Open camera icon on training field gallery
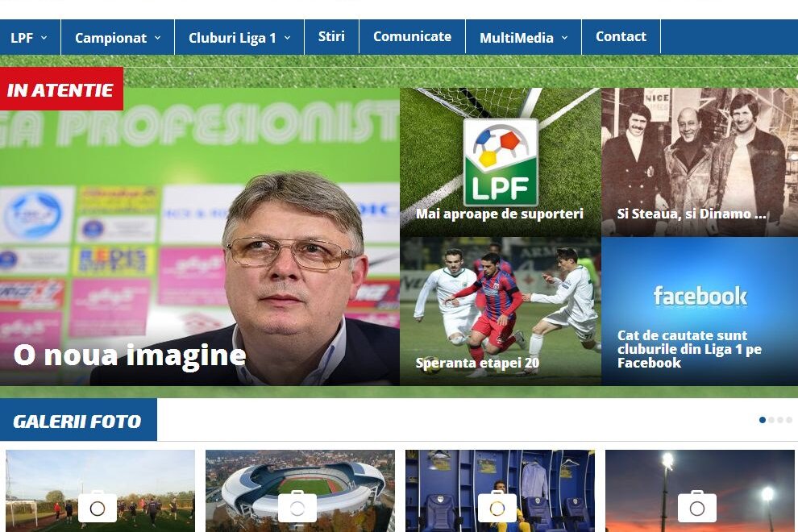This screenshot has height=532, width=798. 98,508
